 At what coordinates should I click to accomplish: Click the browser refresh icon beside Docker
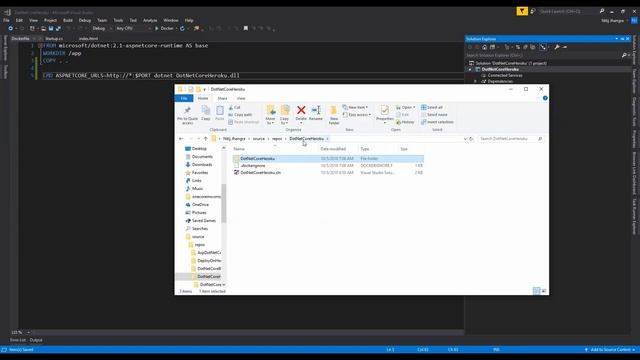pyautogui.click(x=182, y=29)
